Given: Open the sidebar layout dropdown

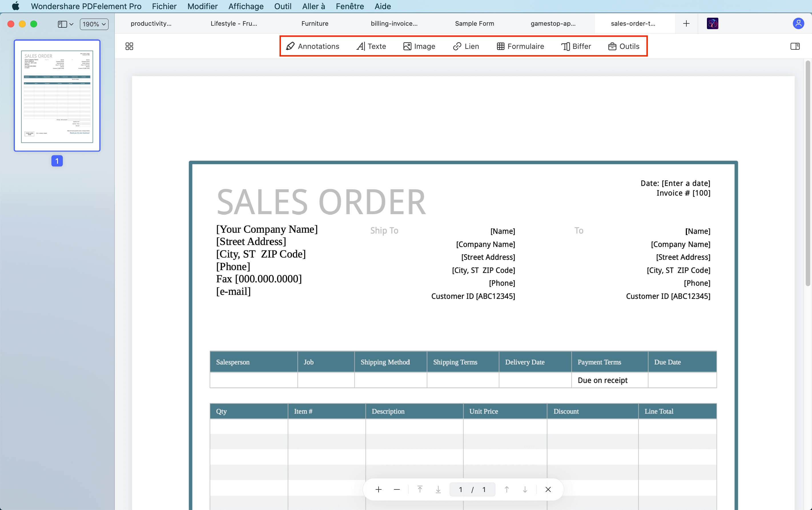Looking at the screenshot, I should [65, 24].
